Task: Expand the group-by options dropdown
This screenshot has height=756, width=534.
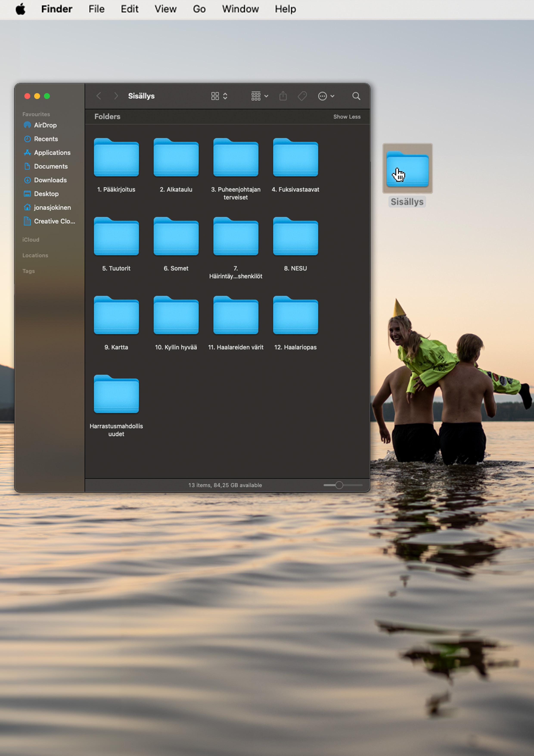Action: (260, 96)
